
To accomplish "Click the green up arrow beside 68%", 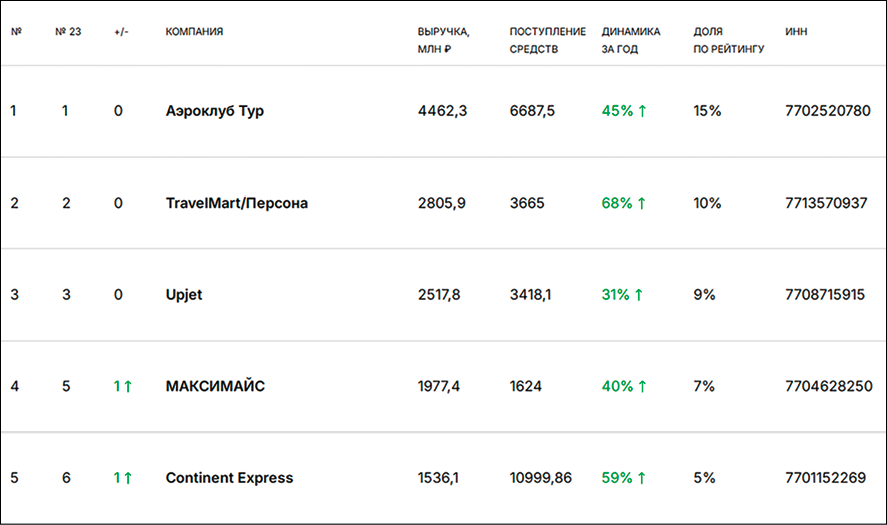I will [x=642, y=203].
